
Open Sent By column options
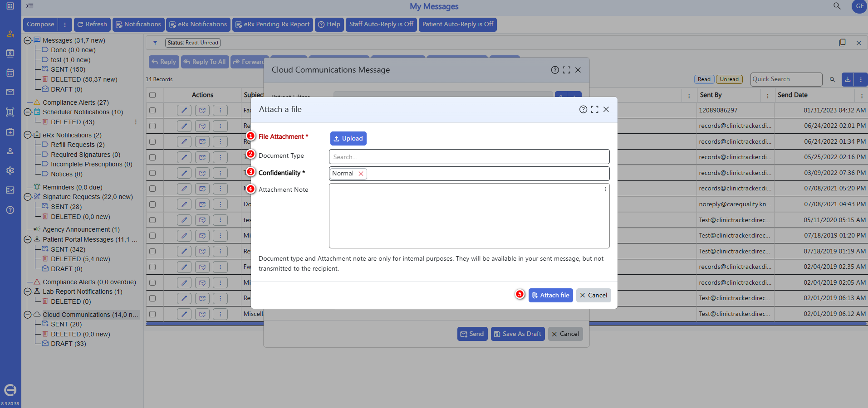(x=767, y=96)
